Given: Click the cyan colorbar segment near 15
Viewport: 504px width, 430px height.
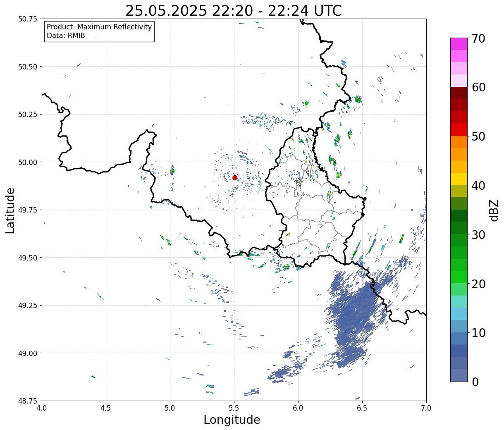Looking at the screenshot, I should 459,314.
